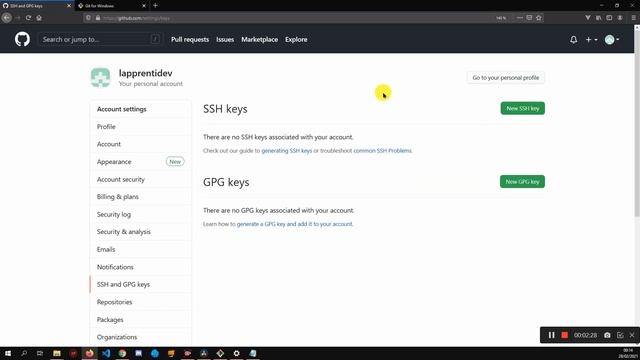Image resolution: width=640 pixels, height=360 pixels.
Task: Open Task View on the taskbar
Action: click(x=40, y=353)
